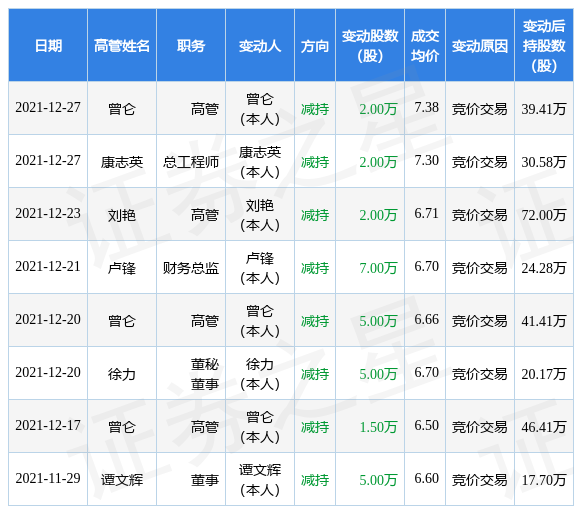Select holdings value 24.28万
The width and height of the screenshot is (574, 514).
pyautogui.click(x=544, y=268)
